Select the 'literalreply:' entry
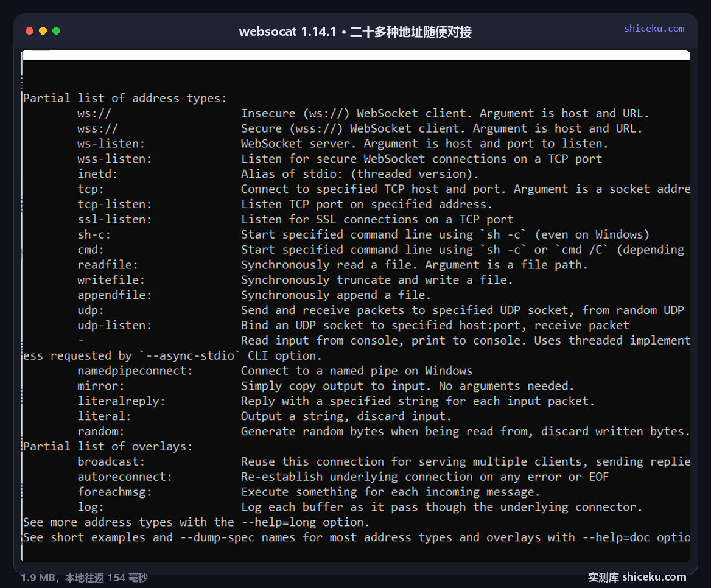The image size is (711, 588). point(121,401)
